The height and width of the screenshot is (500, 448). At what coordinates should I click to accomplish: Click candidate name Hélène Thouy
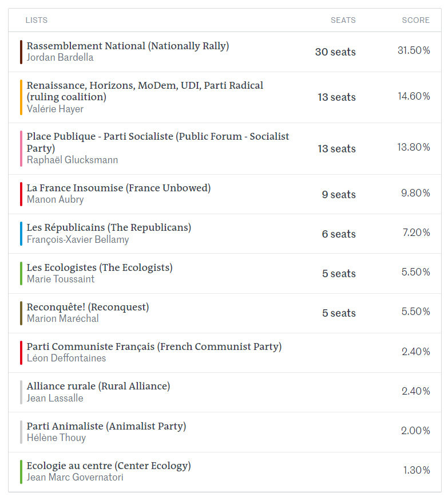56,438
